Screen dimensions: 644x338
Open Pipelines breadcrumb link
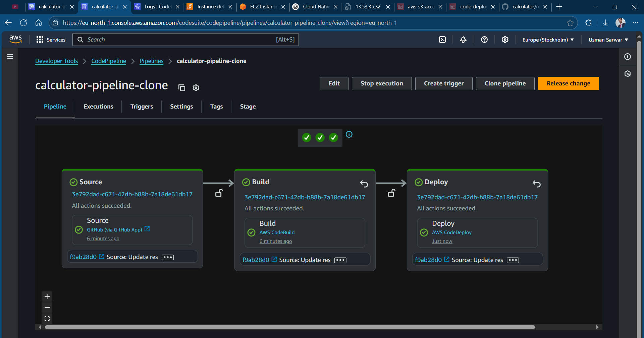(151, 61)
